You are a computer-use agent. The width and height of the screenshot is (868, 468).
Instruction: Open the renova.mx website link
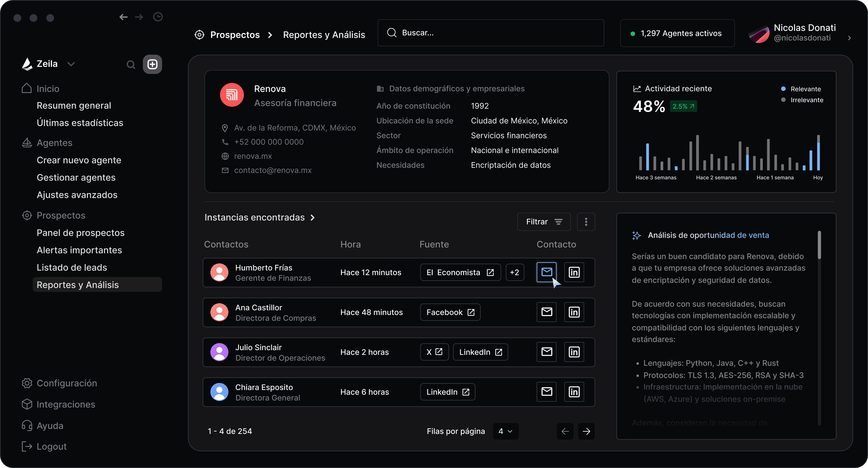[253, 156]
